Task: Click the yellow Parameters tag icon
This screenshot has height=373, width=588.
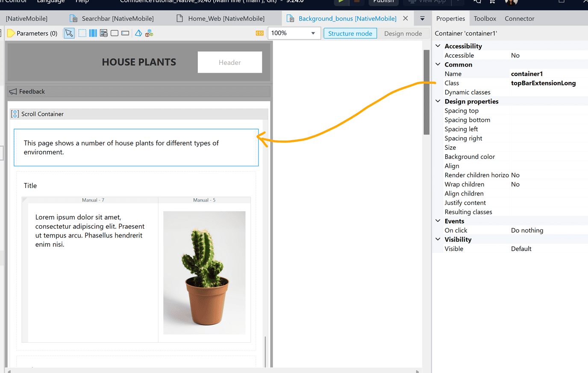Action: (11, 33)
